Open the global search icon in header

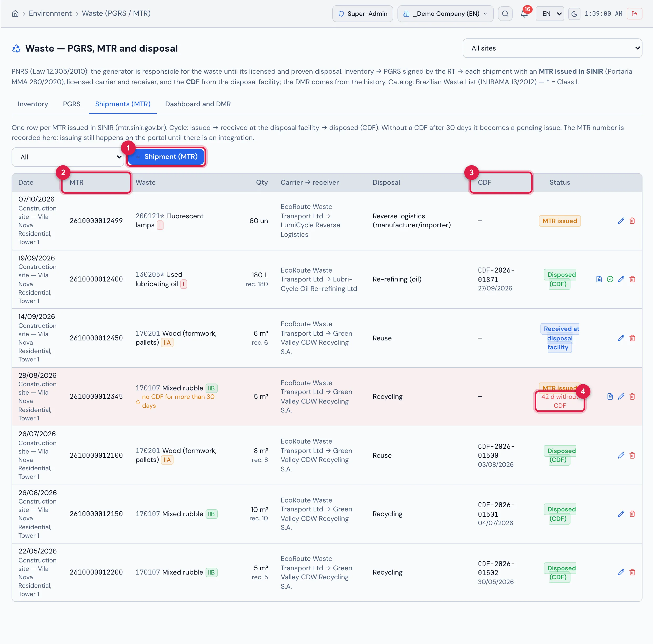coord(505,13)
